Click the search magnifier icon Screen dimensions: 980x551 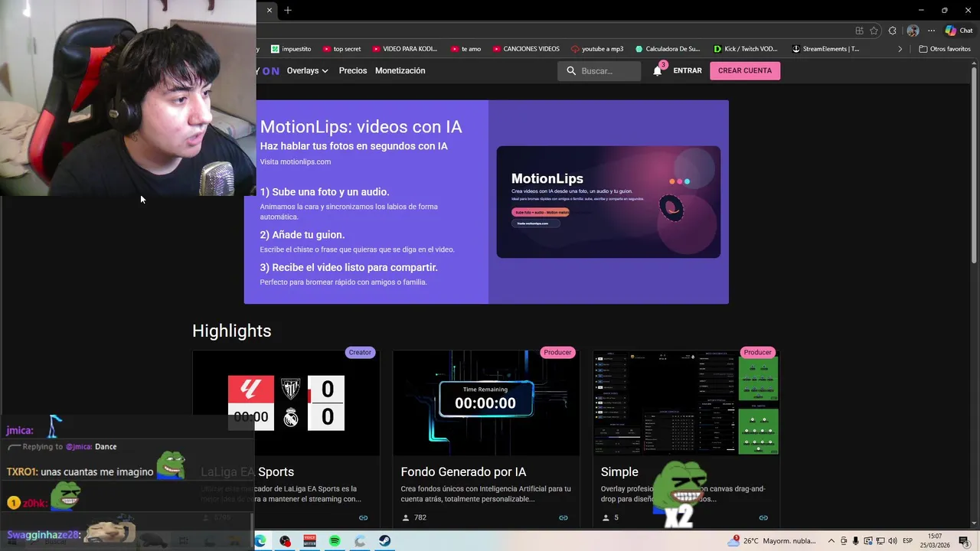click(x=571, y=70)
